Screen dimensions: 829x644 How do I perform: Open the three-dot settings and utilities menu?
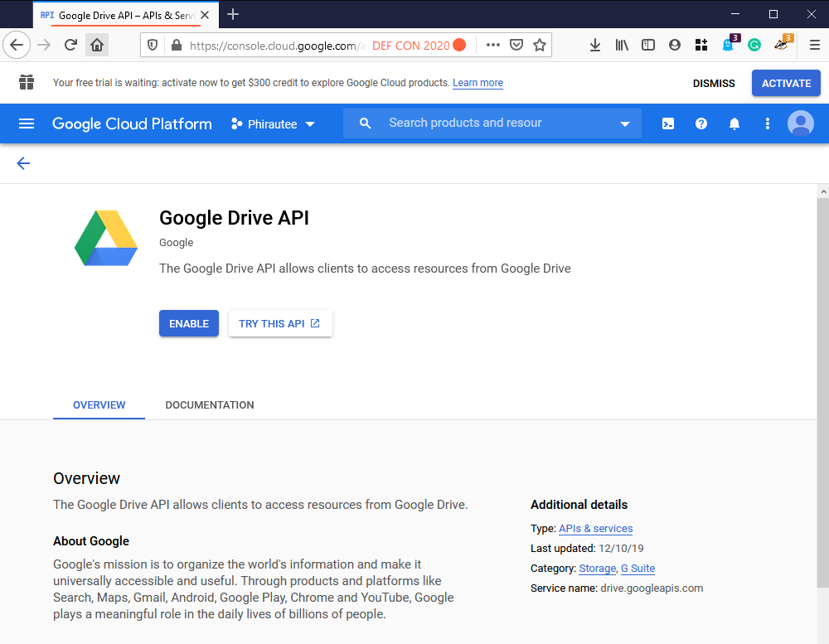768,123
